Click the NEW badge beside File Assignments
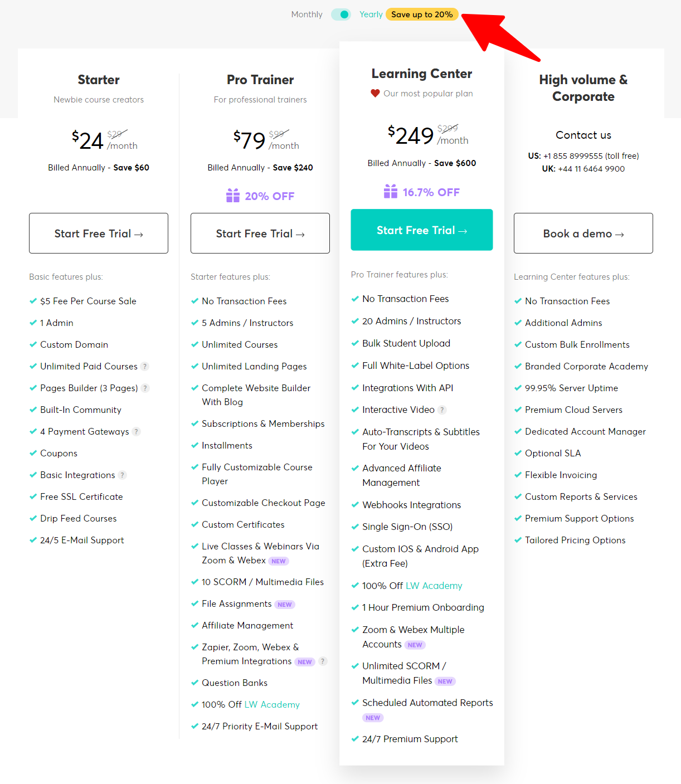Screen dimensions: 681x784 [285, 604]
